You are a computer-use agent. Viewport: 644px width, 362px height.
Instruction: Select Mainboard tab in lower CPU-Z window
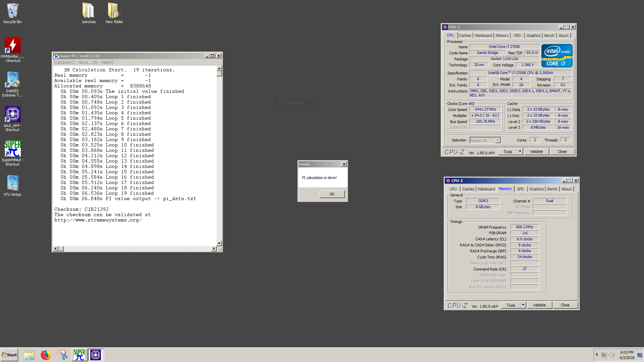486,189
